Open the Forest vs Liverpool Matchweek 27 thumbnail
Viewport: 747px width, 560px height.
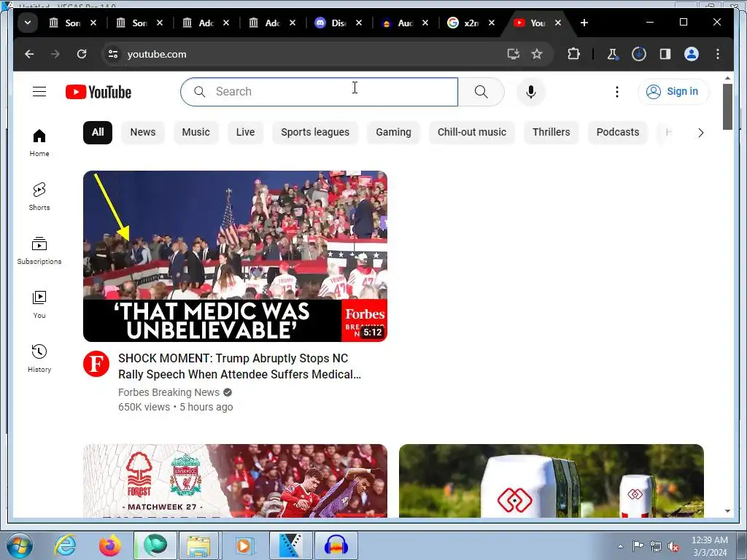pyautogui.click(x=235, y=481)
